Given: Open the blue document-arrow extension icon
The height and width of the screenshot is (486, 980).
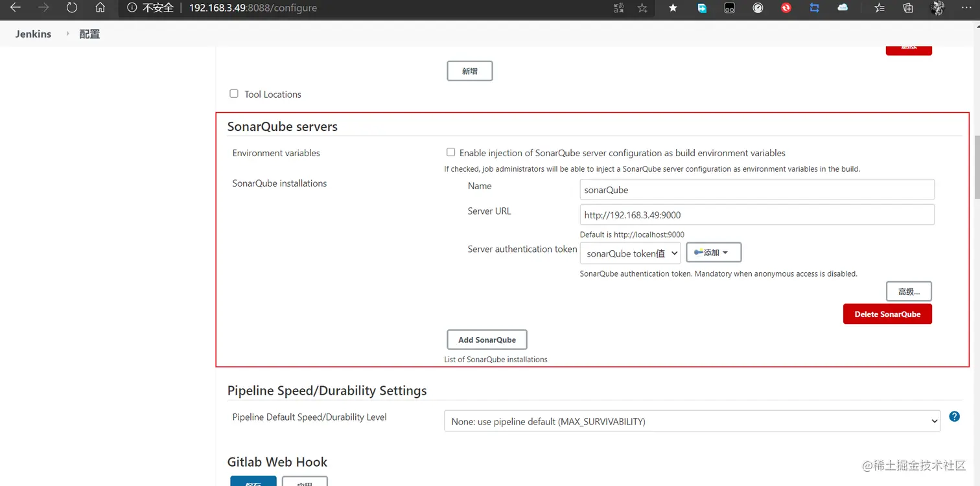Looking at the screenshot, I should pos(702,8).
